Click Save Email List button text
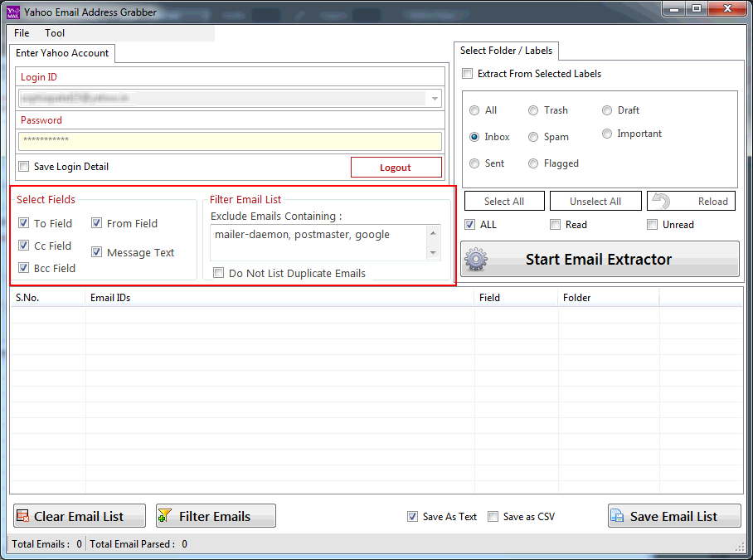753x560 pixels. coord(673,516)
